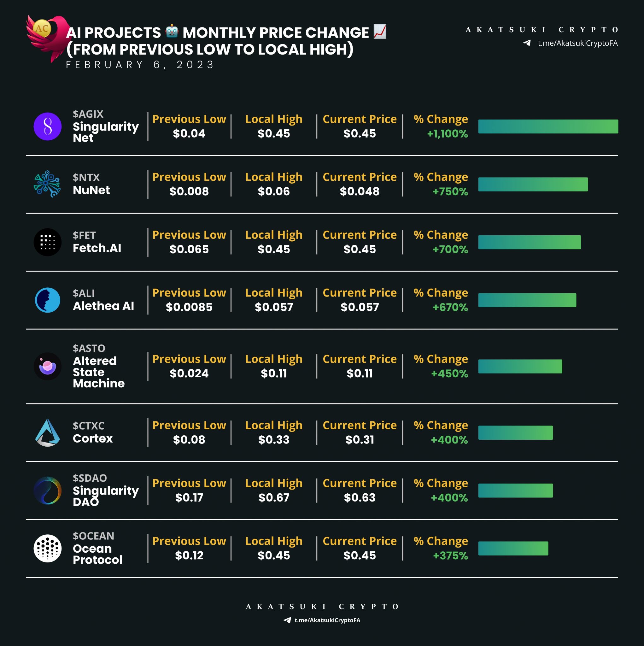Open the top t.me/AkatsukiCryptoFA link
Screen dimensions: 644x646
(577, 43)
